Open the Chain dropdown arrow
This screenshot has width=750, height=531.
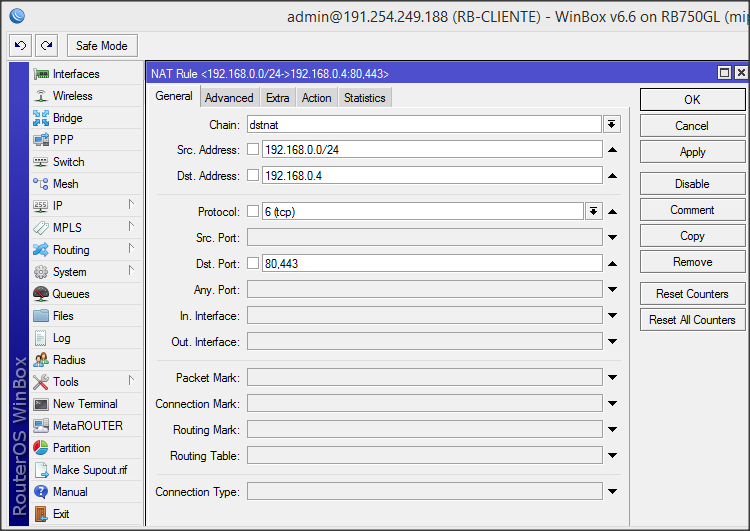click(612, 124)
